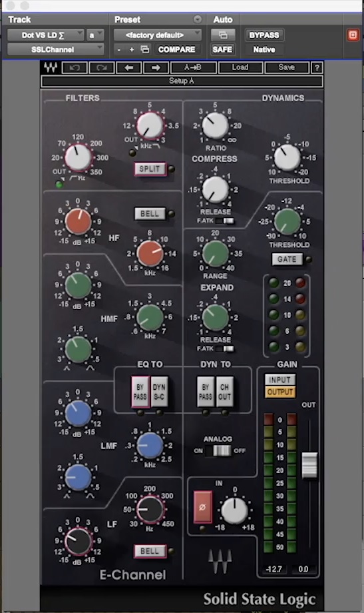Toggle the LF BELL button
This screenshot has width=364, height=613.
pos(150,551)
